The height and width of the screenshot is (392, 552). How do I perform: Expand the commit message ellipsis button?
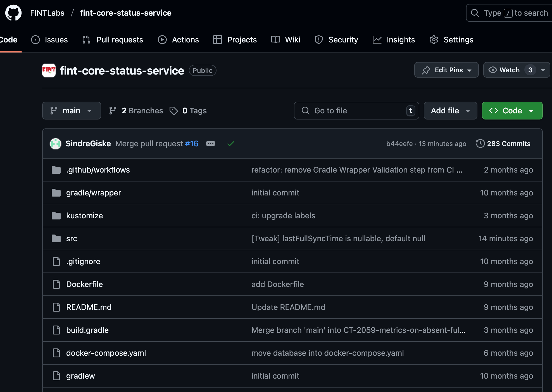click(x=211, y=144)
